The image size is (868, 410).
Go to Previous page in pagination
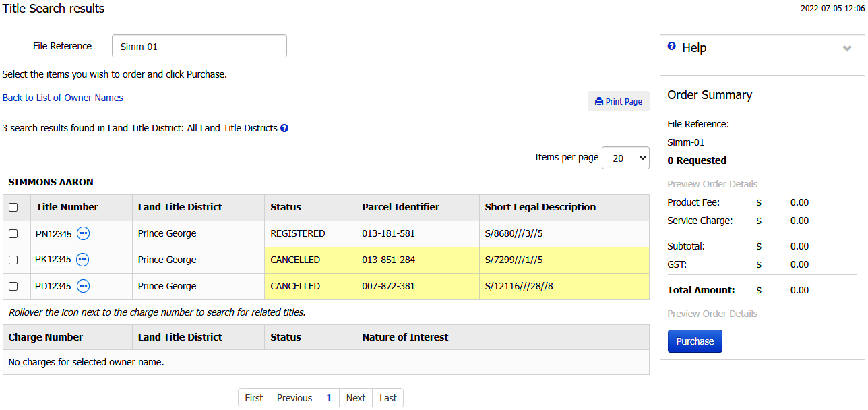pyautogui.click(x=294, y=398)
